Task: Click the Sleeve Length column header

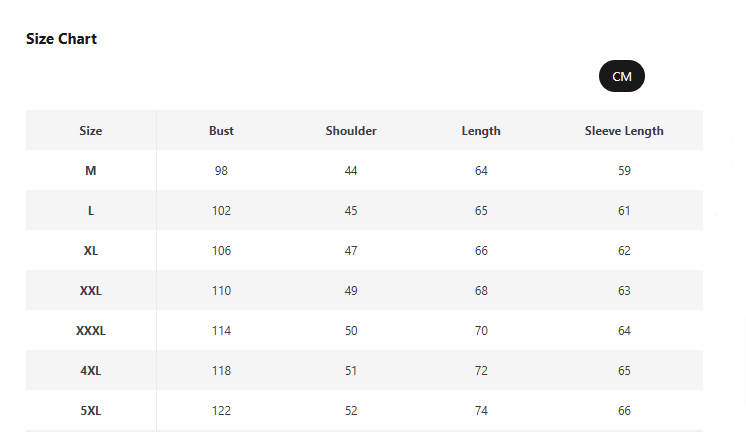Action: 624,131
